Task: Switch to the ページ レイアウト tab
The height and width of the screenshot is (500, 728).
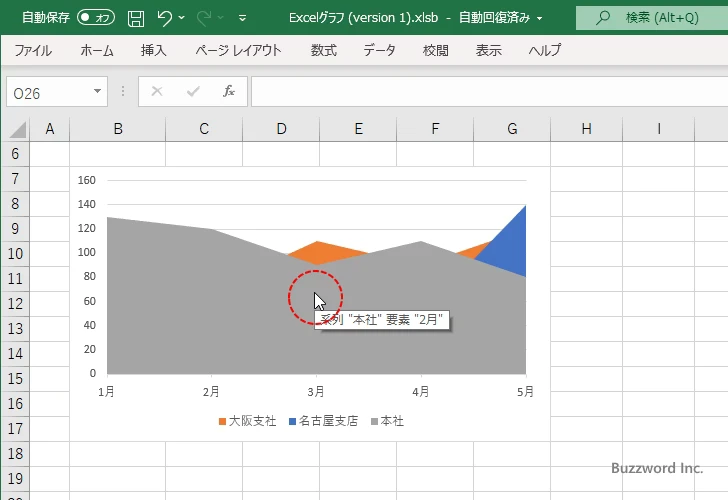Action: 238,50
